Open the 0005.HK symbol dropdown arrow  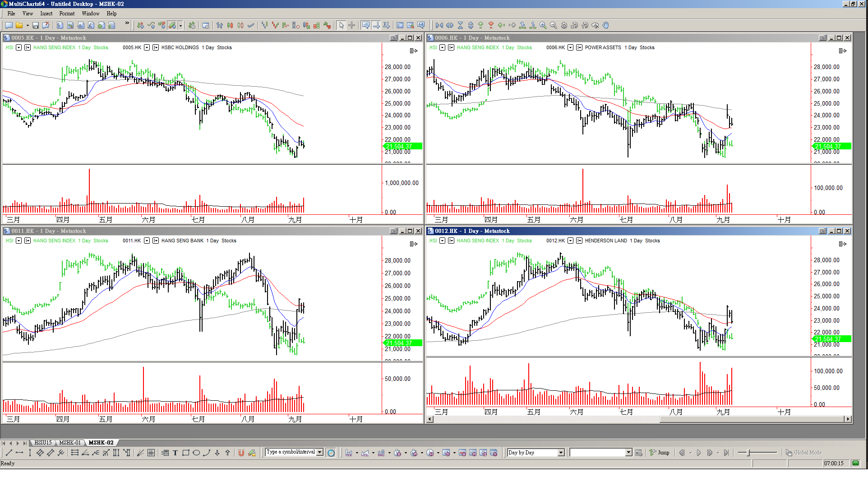(x=147, y=47)
